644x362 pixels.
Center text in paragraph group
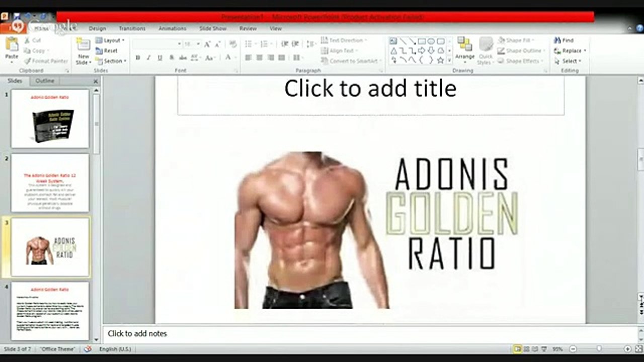[x=260, y=58]
